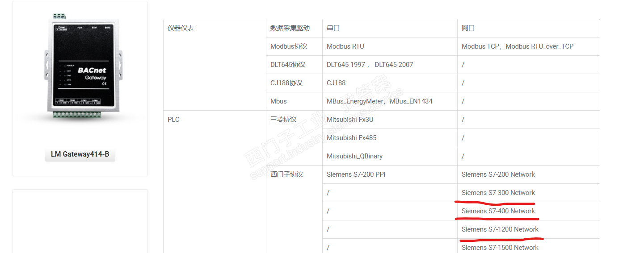Select Siemens S7-1500 Network cell

tap(528, 246)
